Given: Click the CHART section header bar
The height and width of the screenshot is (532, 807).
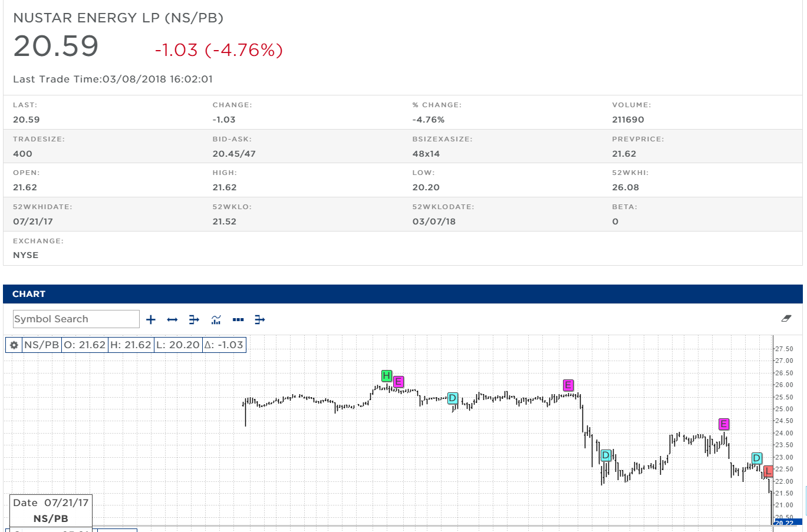Looking at the screenshot, I should pos(403,294).
